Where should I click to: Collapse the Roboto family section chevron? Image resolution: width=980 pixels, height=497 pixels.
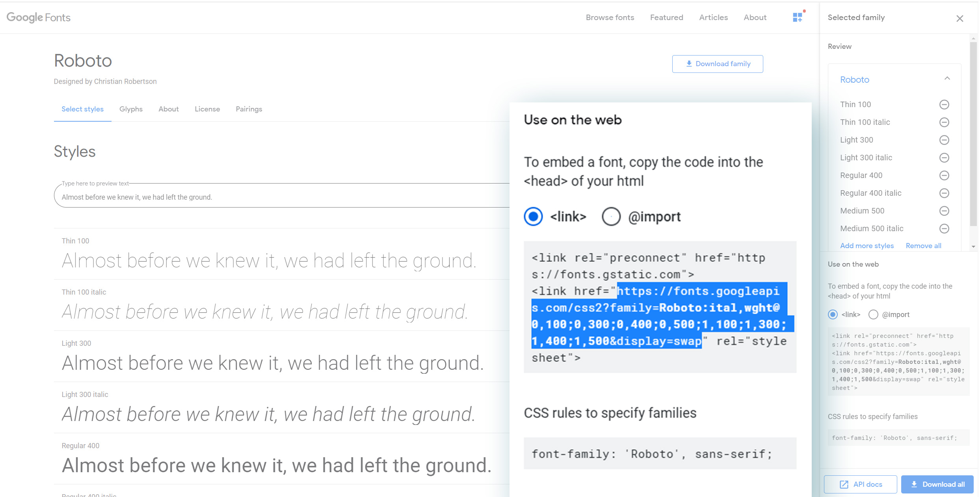pyautogui.click(x=947, y=78)
